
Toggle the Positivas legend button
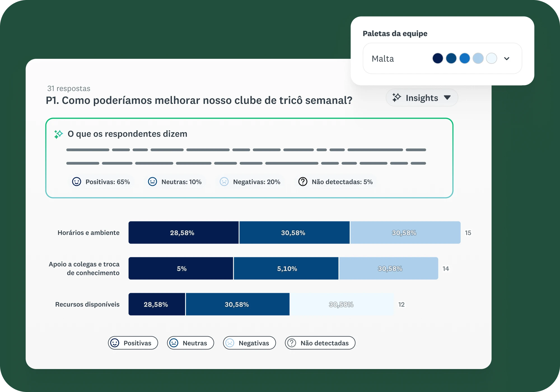[133, 343]
